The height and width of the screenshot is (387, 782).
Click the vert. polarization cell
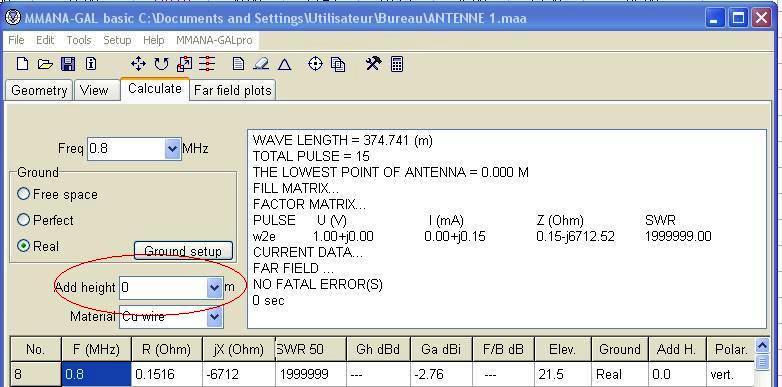(x=731, y=374)
